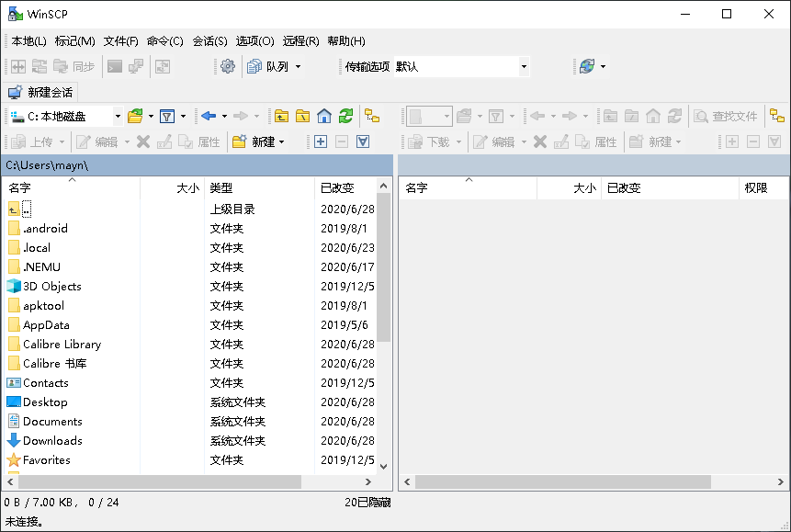Click local panel scroll-down arrow
The height and width of the screenshot is (532, 791).
point(383,467)
